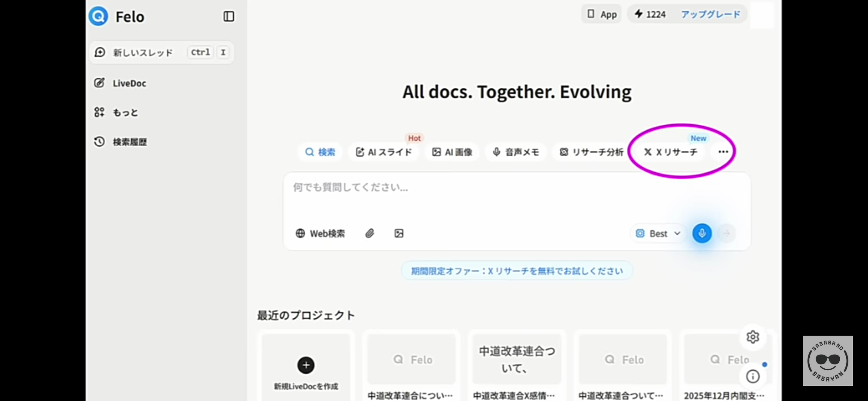Click the settings gear icon
This screenshot has height=401, width=868.
[x=753, y=337]
